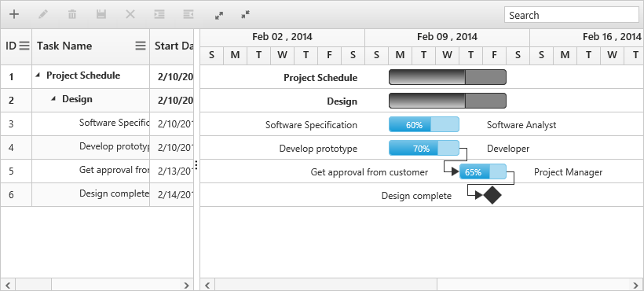The width and height of the screenshot is (644, 291).
Task: Click the Outdent task icon
Action: coord(188,14)
